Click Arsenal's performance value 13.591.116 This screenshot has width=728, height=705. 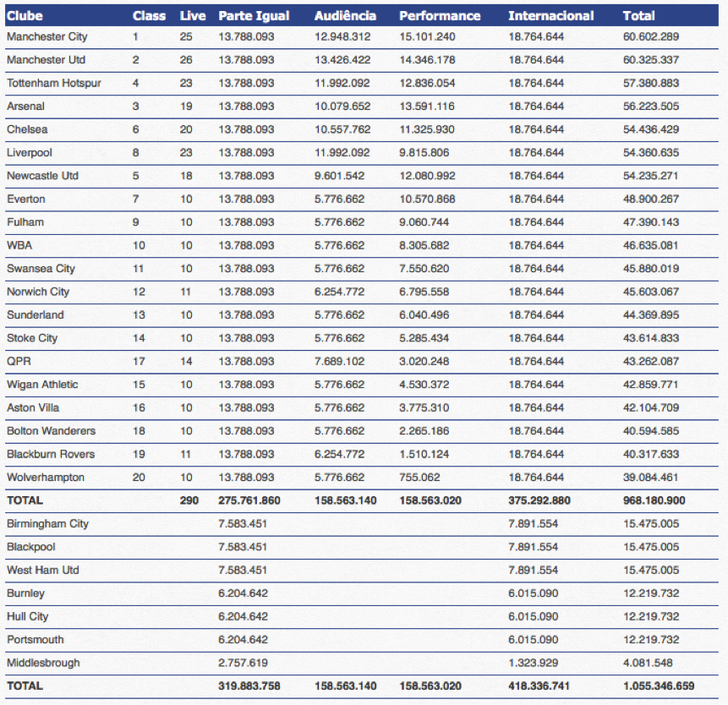click(x=427, y=107)
